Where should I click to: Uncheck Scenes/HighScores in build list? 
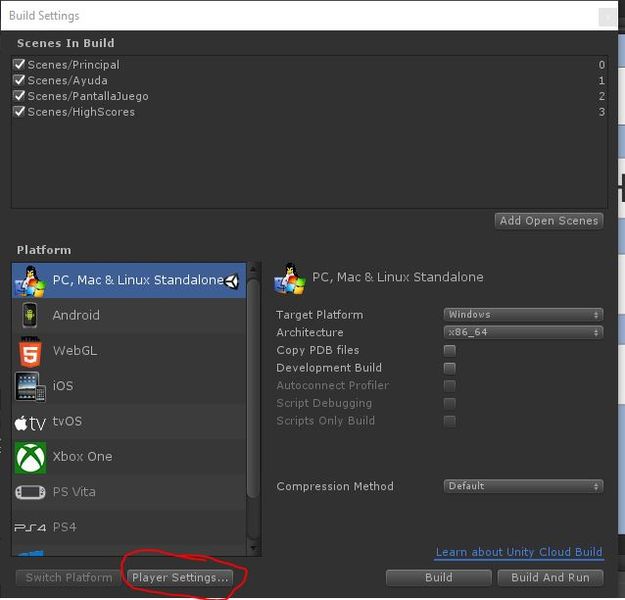pos(19,111)
